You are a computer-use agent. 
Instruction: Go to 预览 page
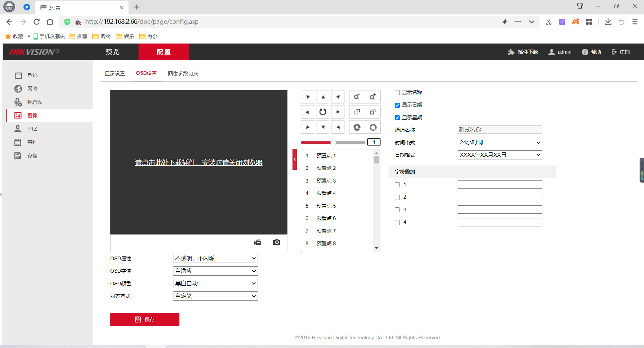[113, 52]
